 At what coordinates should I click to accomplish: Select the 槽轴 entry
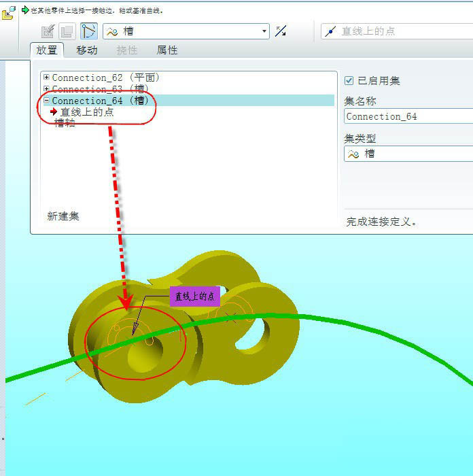tap(65, 123)
